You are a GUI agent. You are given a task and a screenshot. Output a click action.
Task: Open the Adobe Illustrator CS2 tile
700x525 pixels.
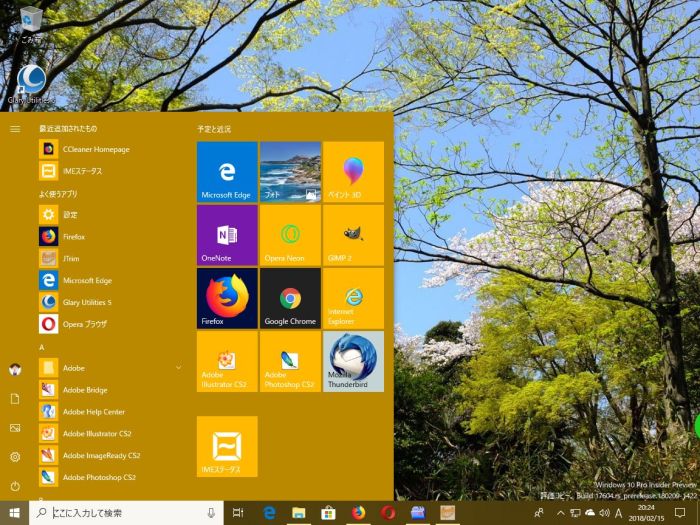pos(227,361)
